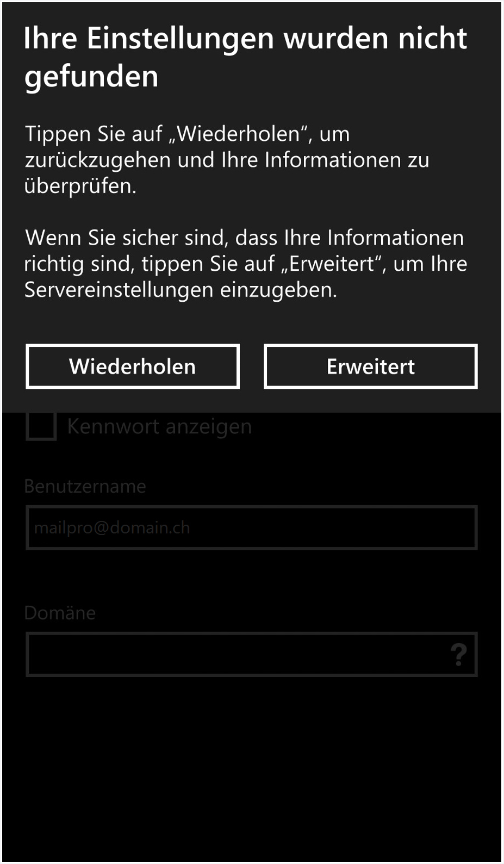The image size is (504, 864).
Task: Click the question mark help icon
Action: coord(459,655)
